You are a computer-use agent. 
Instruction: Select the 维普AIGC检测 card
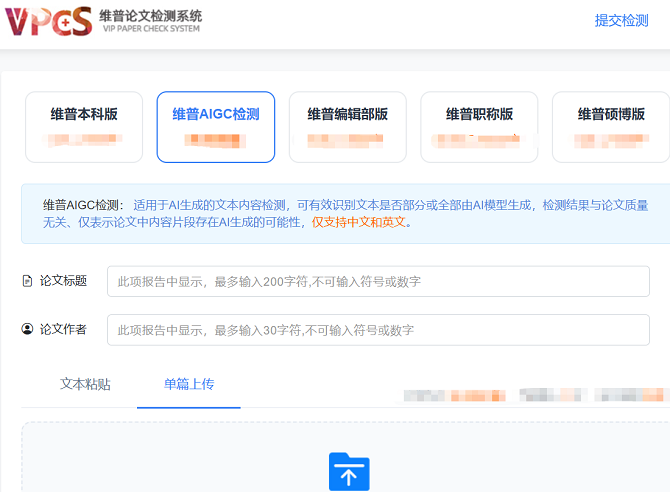215,127
